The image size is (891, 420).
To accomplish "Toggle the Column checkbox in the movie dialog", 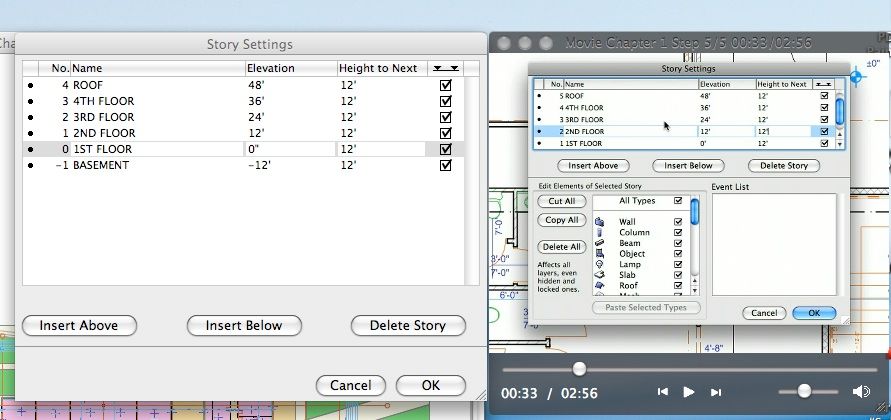I will (x=678, y=232).
